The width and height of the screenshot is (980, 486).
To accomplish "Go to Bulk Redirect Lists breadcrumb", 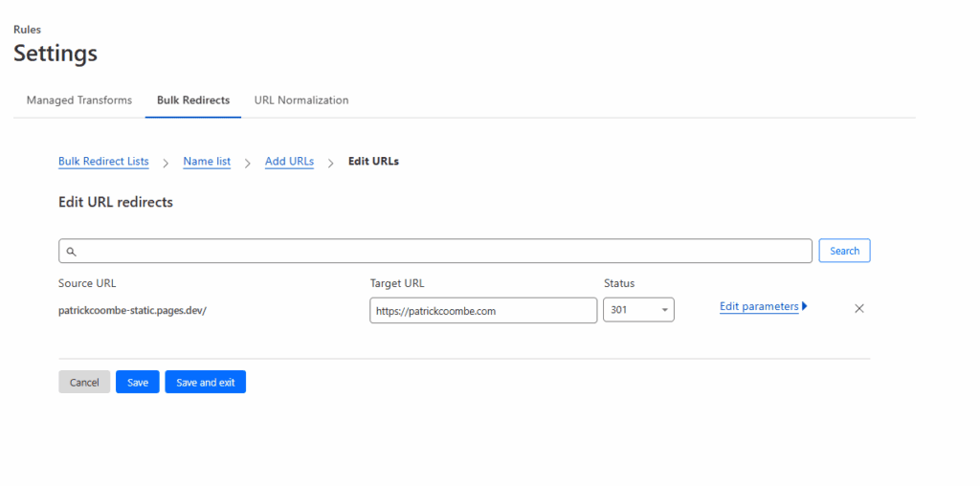I will [103, 162].
